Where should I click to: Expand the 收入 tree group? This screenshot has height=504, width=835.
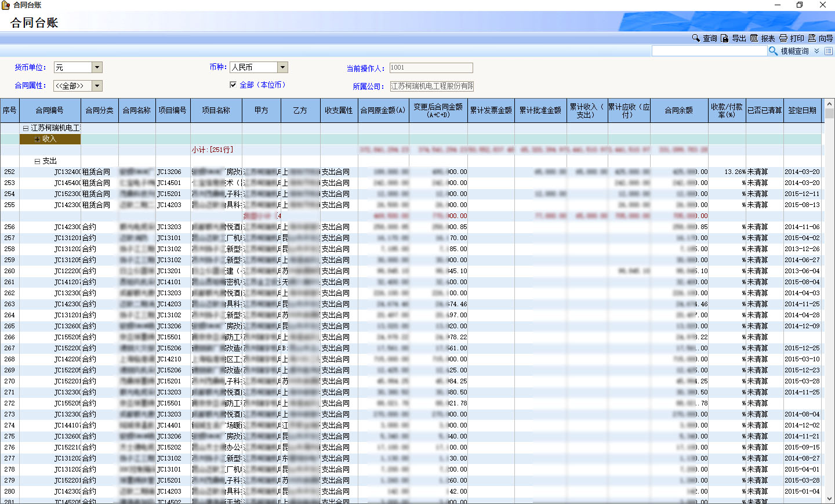point(37,139)
